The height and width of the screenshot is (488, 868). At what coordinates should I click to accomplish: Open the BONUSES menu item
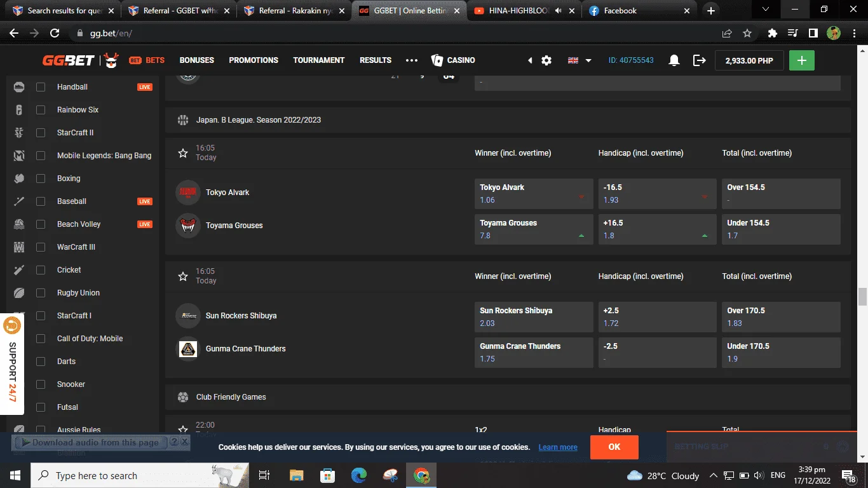pyautogui.click(x=197, y=60)
